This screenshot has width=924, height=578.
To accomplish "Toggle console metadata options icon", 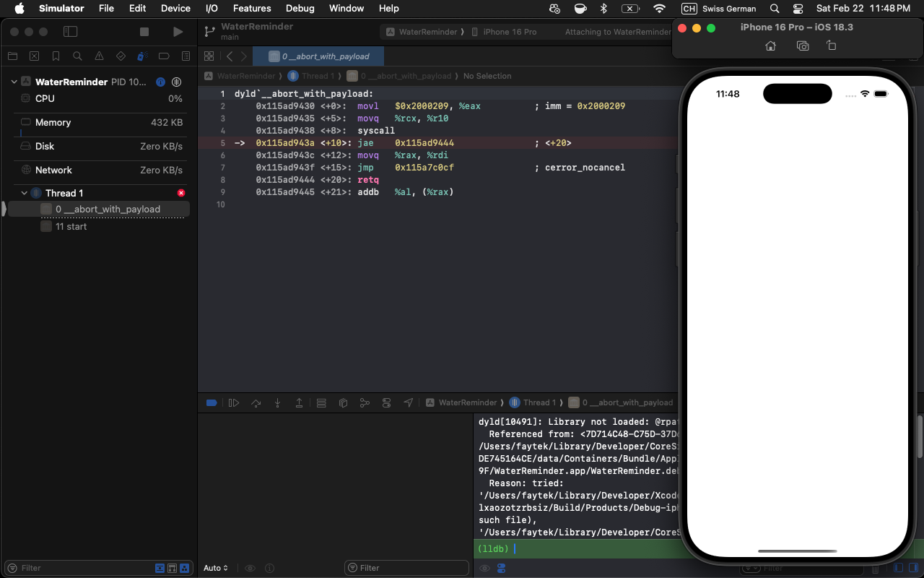I will (x=501, y=568).
